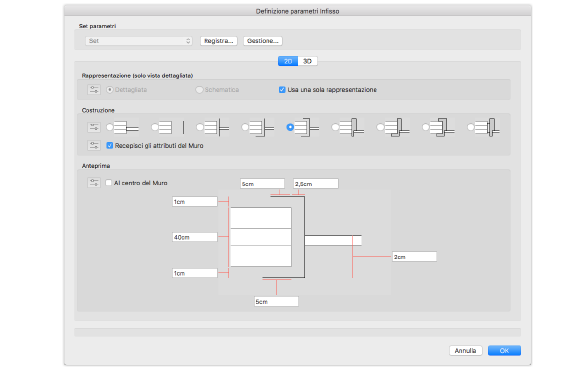Select the fifth construction type radio
Screen dimensions: 574x373
click(x=290, y=127)
